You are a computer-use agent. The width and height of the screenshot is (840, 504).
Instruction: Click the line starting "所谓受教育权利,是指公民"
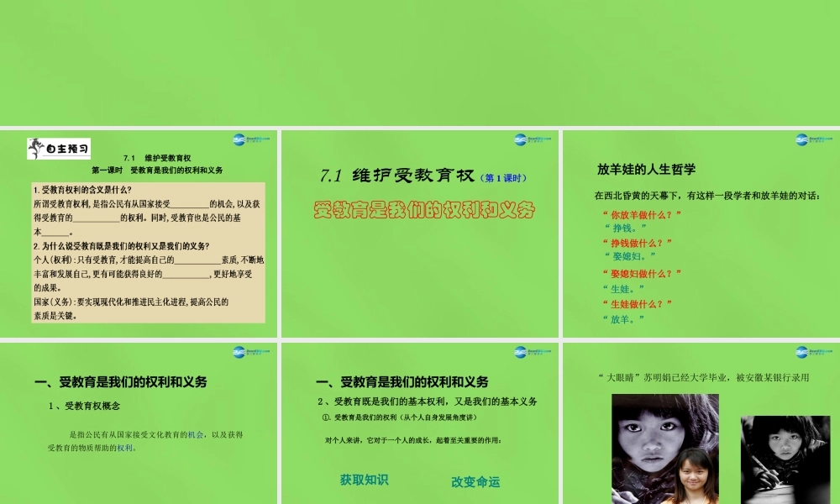[x=147, y=204]
